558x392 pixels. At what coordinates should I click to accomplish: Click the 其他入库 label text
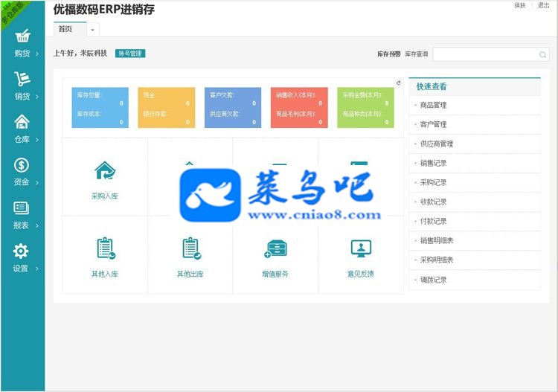[x=105, y=274]
